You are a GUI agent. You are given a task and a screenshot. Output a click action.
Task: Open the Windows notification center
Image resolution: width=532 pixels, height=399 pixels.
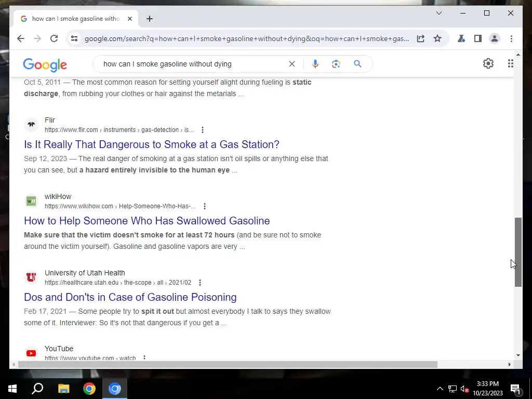pyautogui.click(x=515, y=389)
